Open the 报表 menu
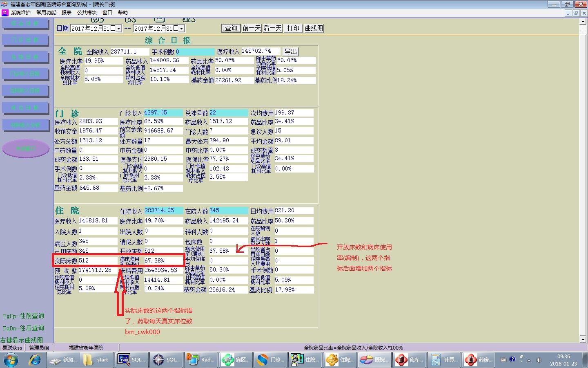The image size is (588, 368). (x=67, y=13)
